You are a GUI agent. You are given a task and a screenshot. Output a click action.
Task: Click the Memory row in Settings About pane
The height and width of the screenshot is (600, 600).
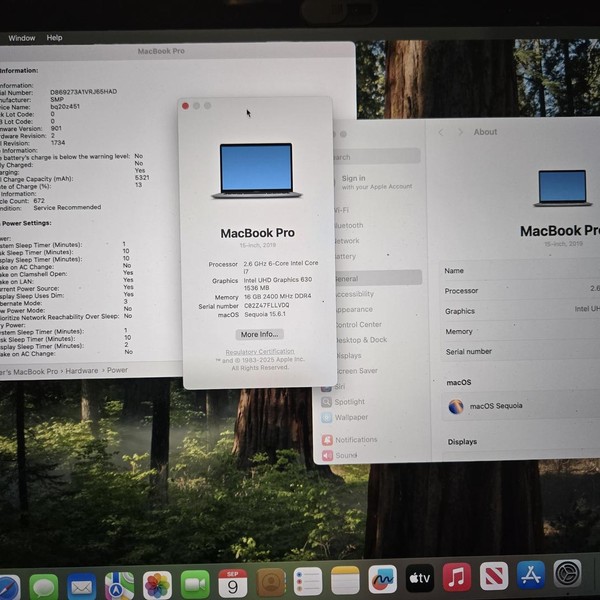(521, 331)
